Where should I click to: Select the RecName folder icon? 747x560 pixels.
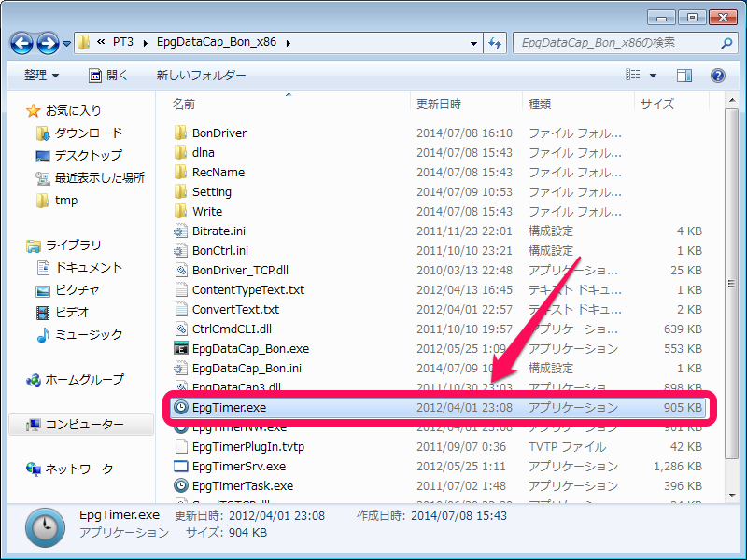click(x=180, y=172)
